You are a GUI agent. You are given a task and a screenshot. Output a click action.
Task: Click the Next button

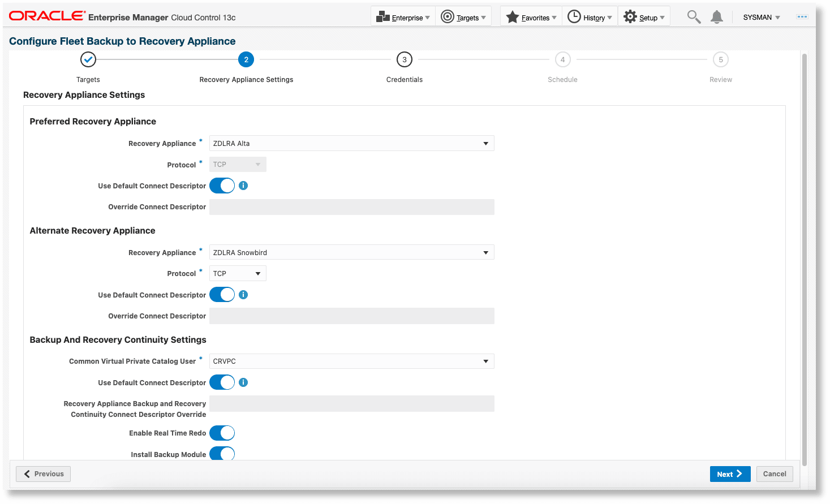pyautogui.click(x=729, y=473)
